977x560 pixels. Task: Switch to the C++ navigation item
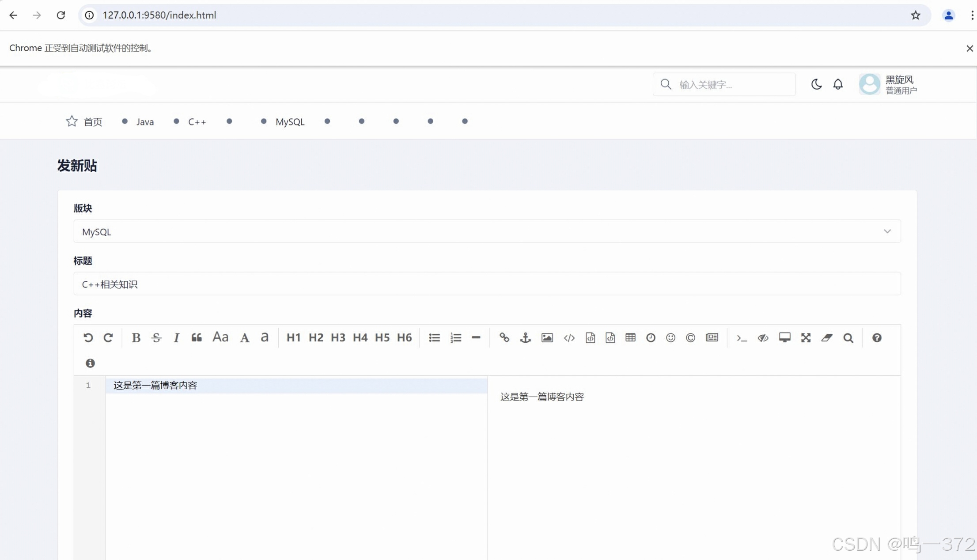tap(197, 122)
